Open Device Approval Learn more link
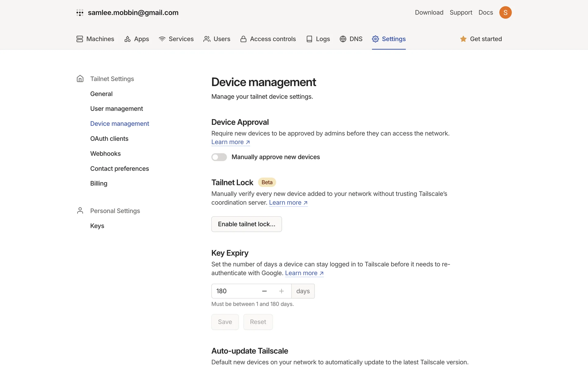The image size is (588, 368). coord(231,142)
